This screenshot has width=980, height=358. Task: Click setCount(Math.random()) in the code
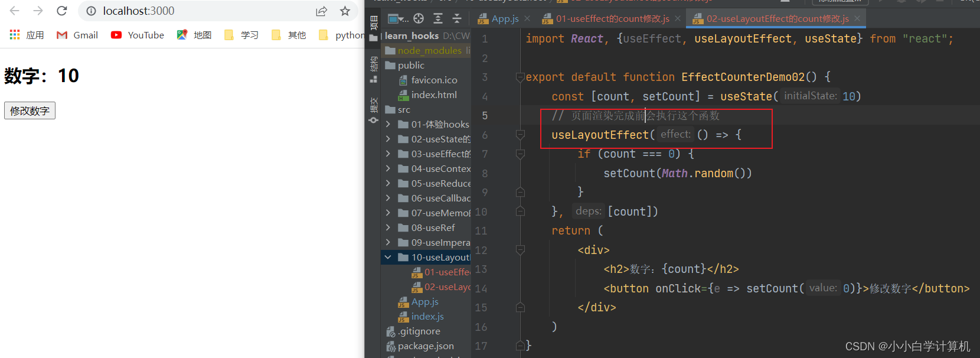pyautogui.click(x=678, y=173)
